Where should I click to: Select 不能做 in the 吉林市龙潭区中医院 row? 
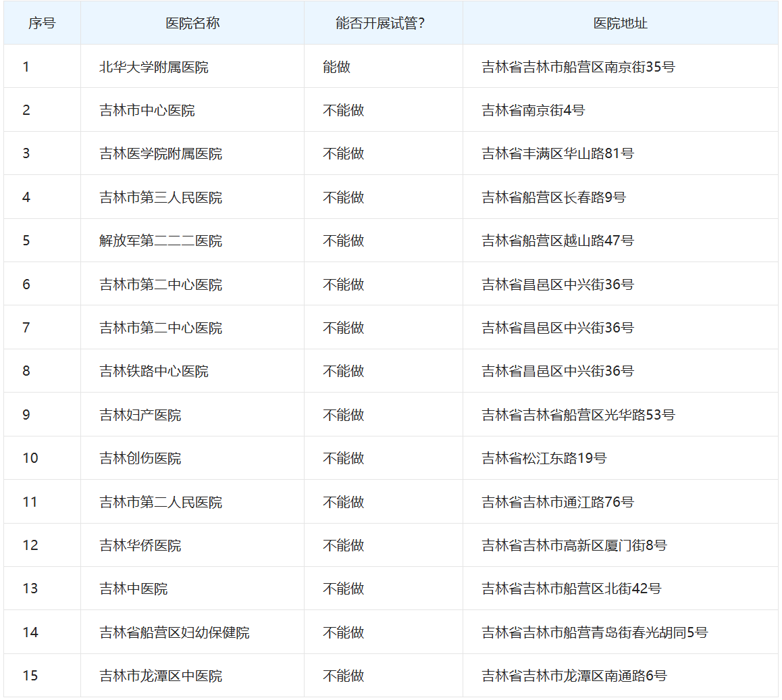tap(344, 676)
